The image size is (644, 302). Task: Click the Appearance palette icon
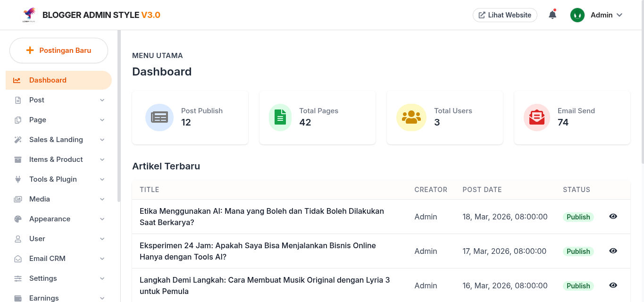(18, 219)
